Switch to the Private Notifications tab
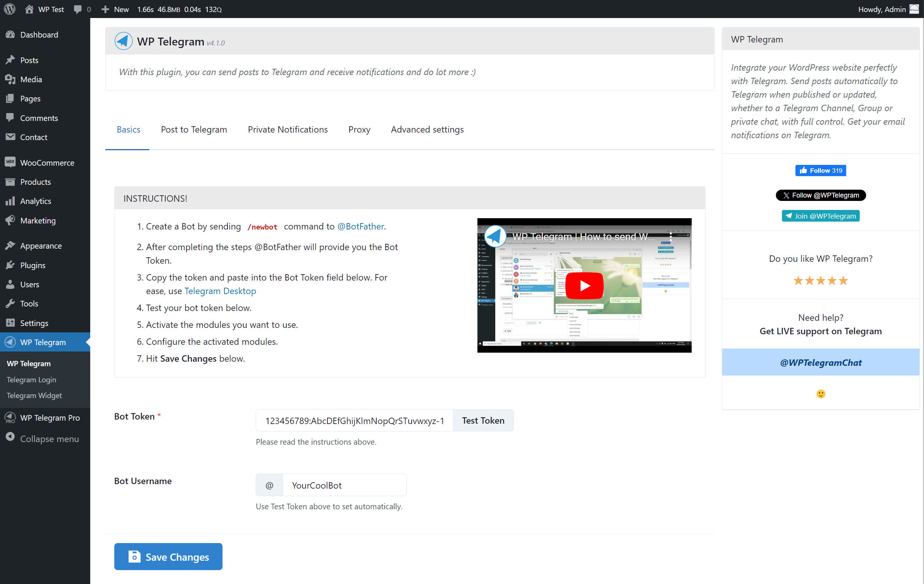 pyautogui.click(x=288, y=129)
